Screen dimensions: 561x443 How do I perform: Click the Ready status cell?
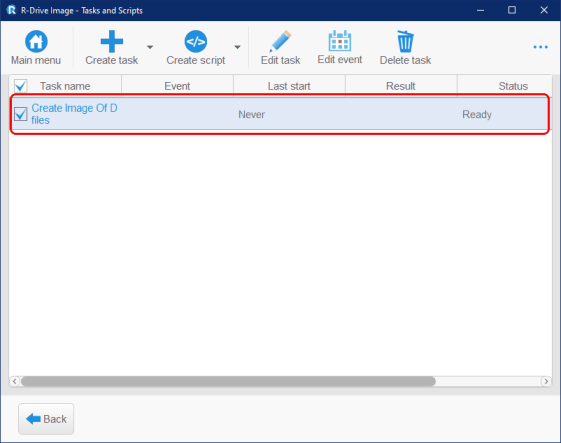[477, 115]
